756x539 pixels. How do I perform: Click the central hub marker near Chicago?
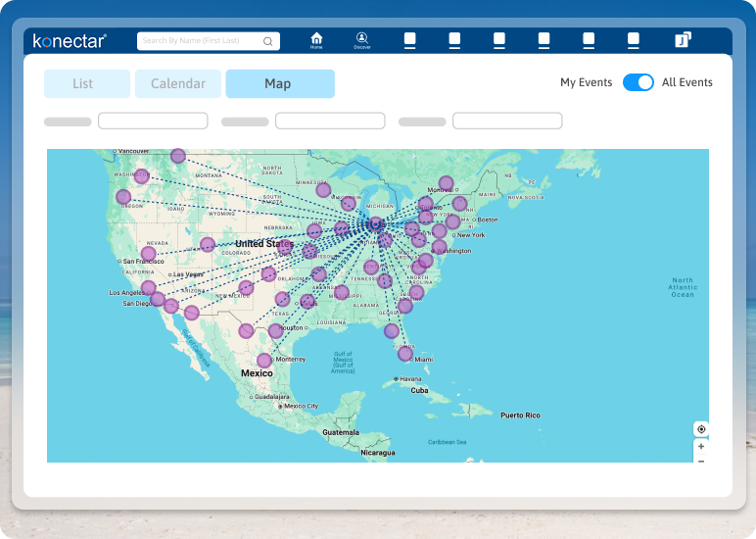(x=375, y=224)
